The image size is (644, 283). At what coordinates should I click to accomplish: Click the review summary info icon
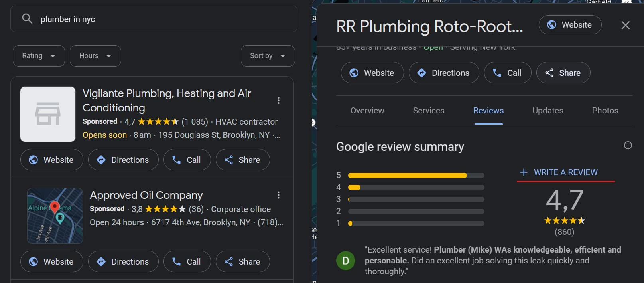pyautogui.click(x=628, y=145)
